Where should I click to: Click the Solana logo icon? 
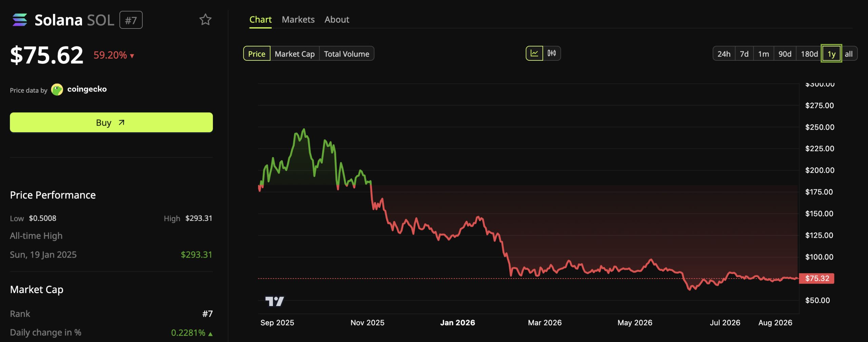(x=20, y=20)
